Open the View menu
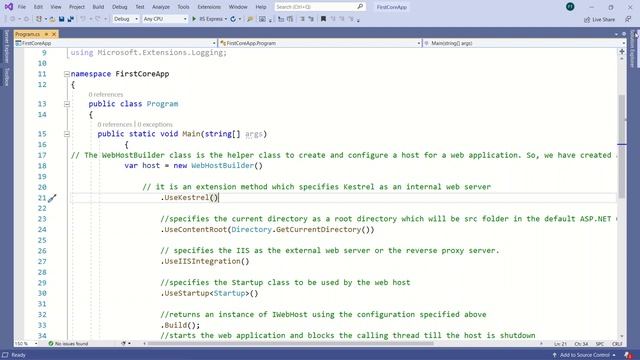The height and width of the screenshot is (360, 640). point(56,7)
